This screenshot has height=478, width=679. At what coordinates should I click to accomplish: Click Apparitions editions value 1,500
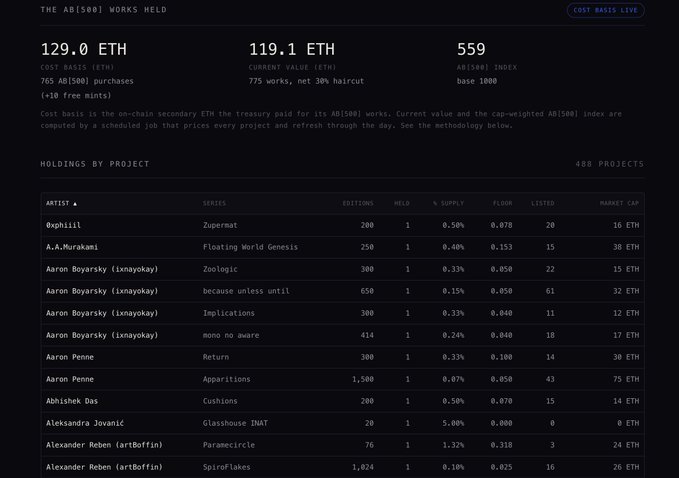(x=363, y=379)
